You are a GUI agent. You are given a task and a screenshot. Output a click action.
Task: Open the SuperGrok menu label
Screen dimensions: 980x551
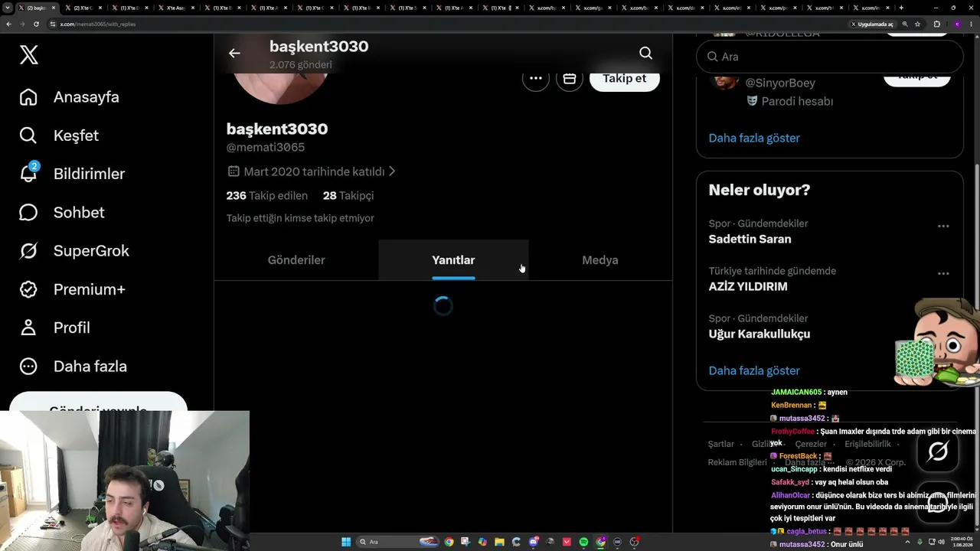click(91, 251)
